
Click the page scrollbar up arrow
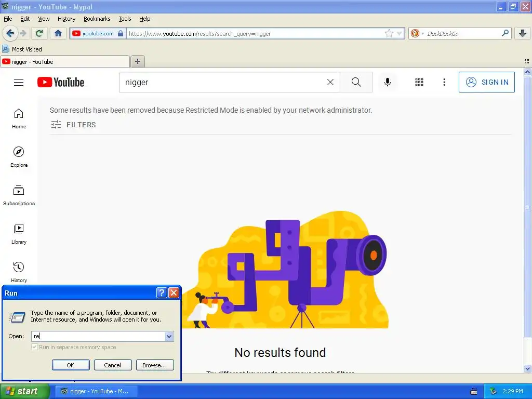(x=527, y=72)
